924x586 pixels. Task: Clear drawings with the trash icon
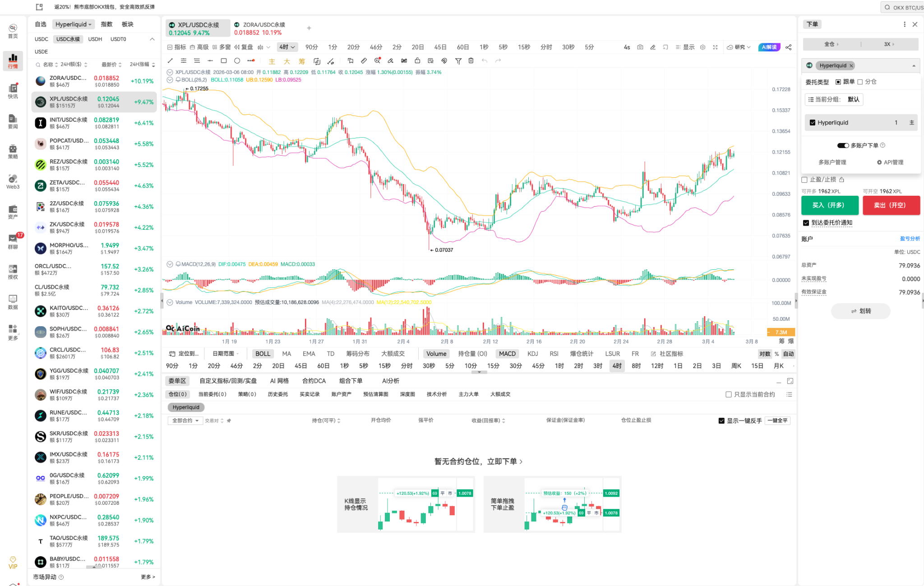pos(471,60)
